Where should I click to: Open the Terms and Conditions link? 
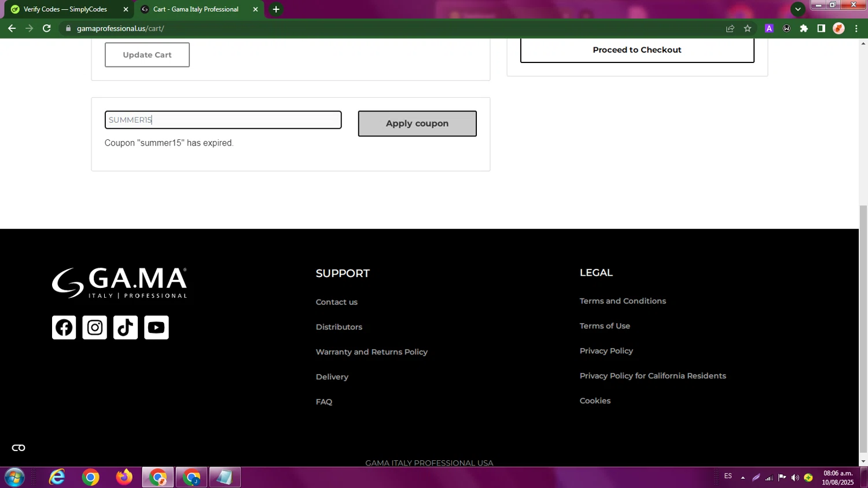(x=623, y=301)
